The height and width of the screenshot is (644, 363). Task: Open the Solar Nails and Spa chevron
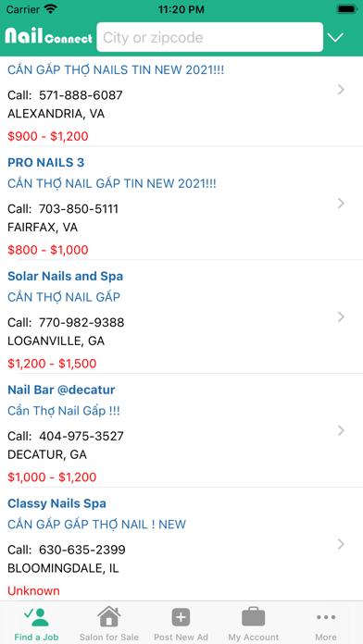coord(341,317)
